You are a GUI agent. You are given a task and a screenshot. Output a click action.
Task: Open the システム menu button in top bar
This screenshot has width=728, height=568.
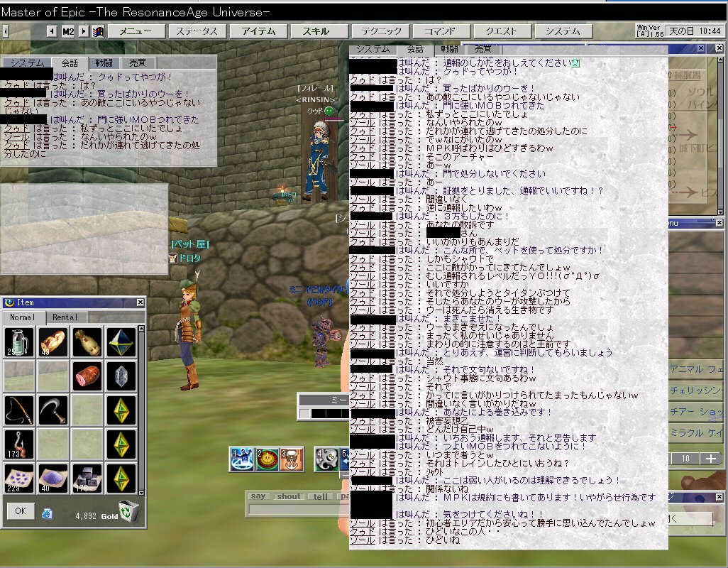tap(563, 31)
